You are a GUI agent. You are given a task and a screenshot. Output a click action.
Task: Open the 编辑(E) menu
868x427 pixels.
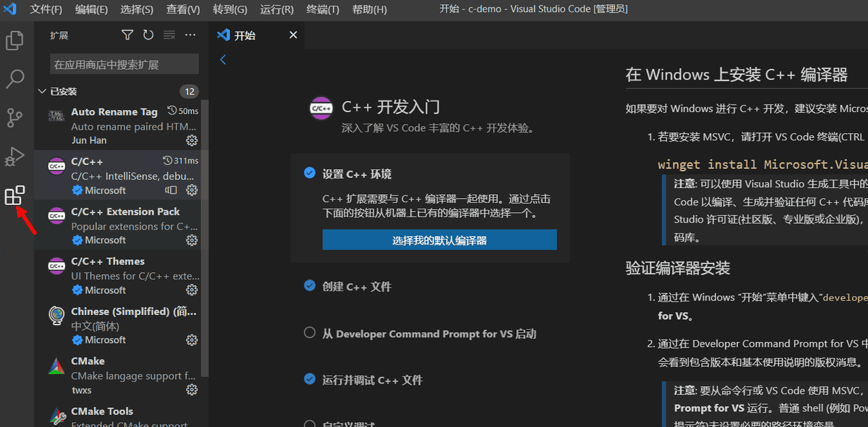[92, 10]
